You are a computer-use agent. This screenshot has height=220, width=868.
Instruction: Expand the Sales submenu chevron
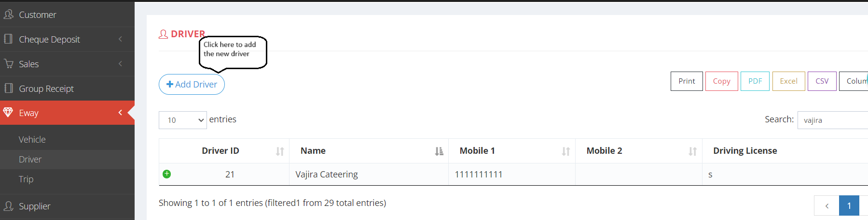(x=120, y=64)
